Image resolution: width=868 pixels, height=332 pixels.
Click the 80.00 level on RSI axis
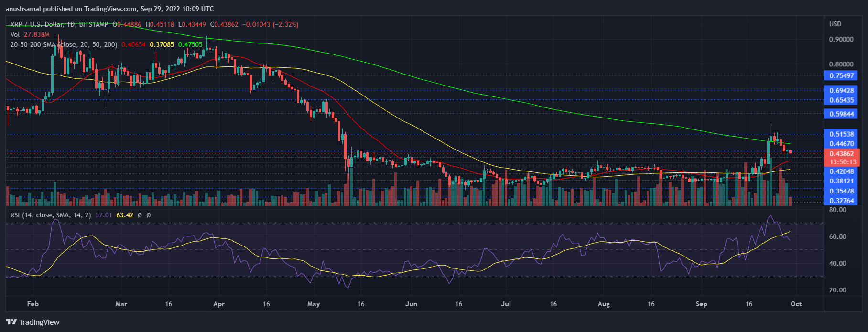pos(837,210)
